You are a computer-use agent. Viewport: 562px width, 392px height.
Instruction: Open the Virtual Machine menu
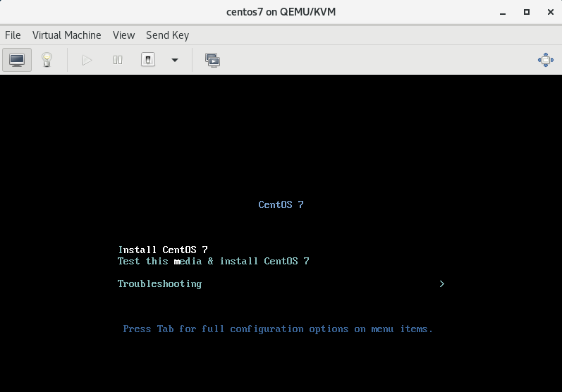tap(67, 35)
